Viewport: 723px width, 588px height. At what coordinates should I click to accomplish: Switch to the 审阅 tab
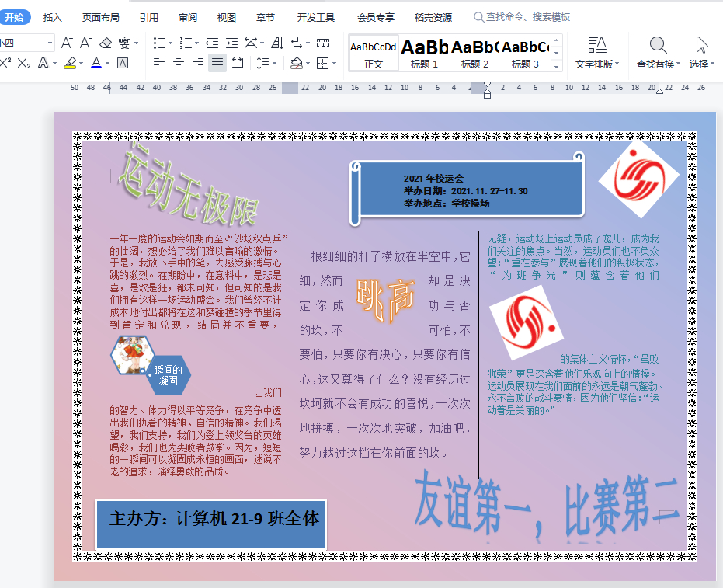[188, 17]
